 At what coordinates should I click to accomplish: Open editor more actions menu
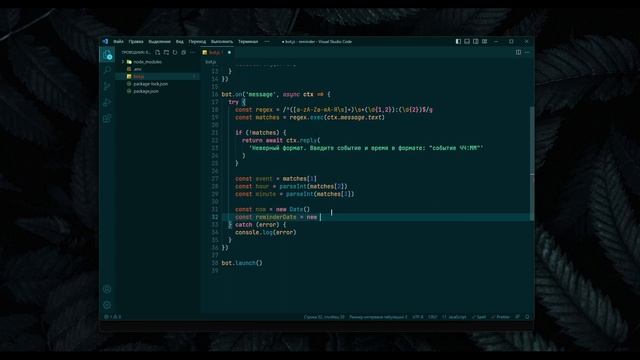527,52
